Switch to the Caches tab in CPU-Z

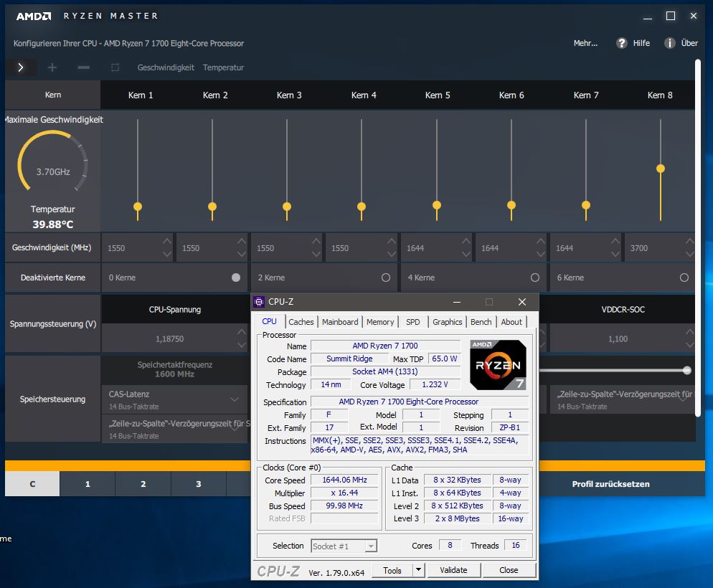pos(301,322)
